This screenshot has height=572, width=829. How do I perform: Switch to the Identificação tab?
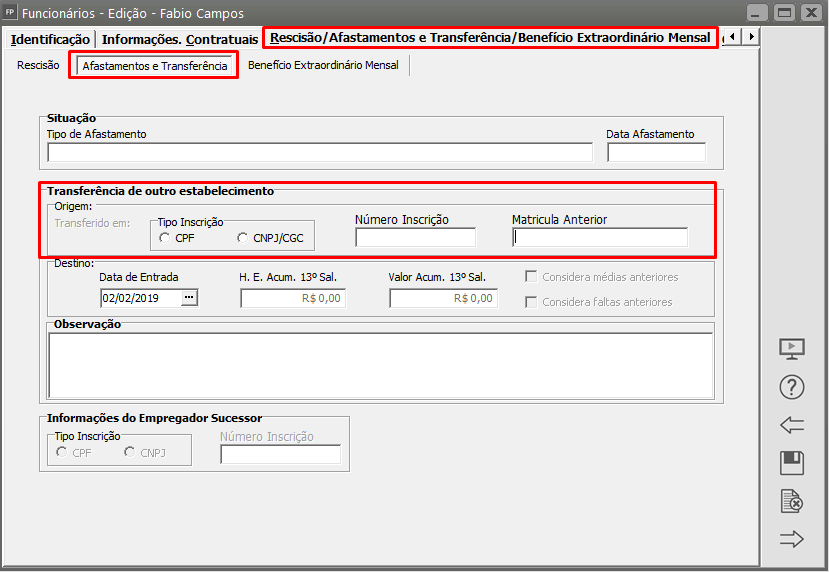[x=50, y=39]
